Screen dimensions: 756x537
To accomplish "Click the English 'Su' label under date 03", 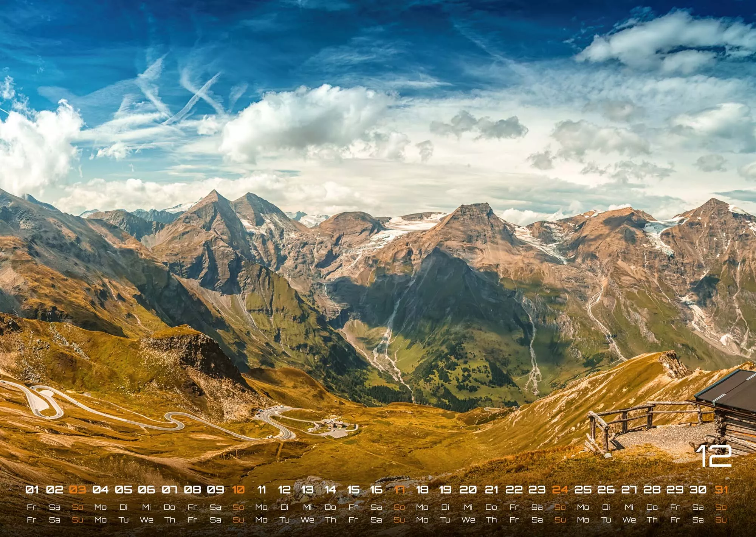I will click(78, 520).
